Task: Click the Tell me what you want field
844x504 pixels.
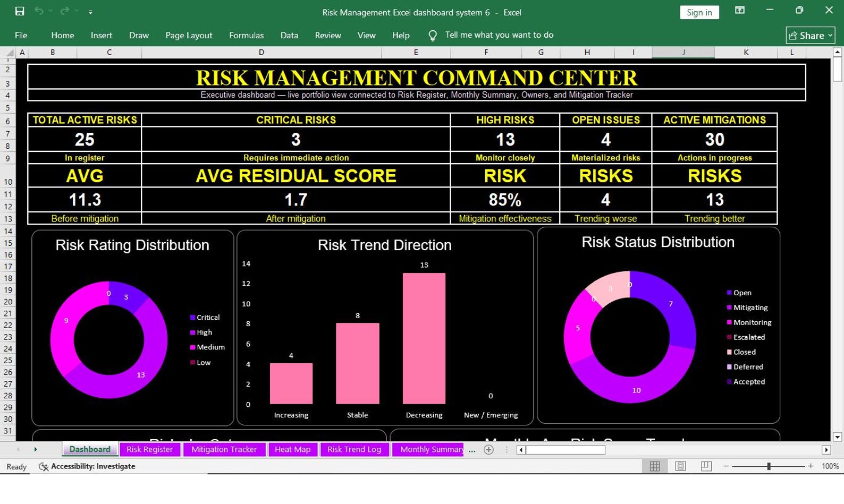Action: point(499,35)
